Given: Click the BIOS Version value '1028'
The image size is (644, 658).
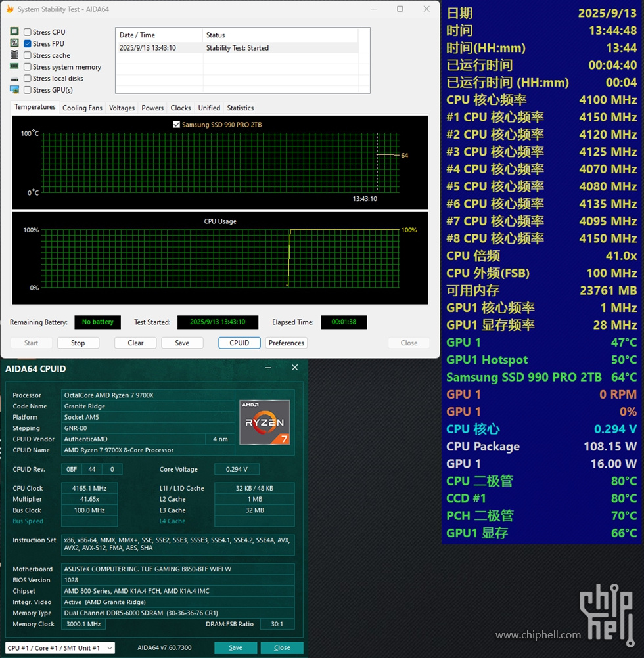Looking at the screenshot, I should coord(178,580).
